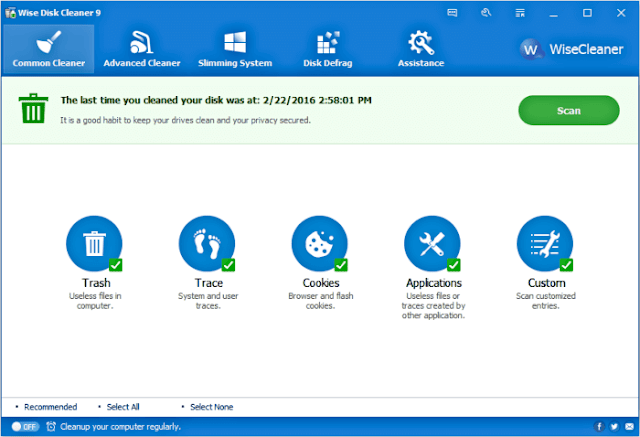The width and height of the screenshot is (640, 437).
Task: Open the Common Cleaner tab
Action: 49,49
